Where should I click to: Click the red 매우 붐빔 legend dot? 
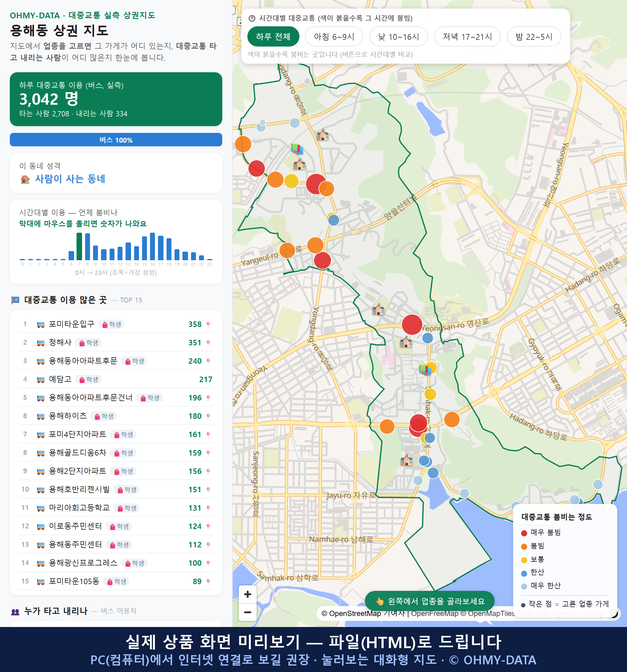click(x=524, y=533)
